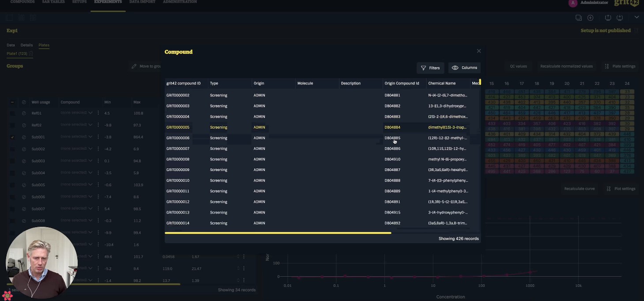Expand the RefO2 compound dropdown
The width and height of the screenshot is (644, 301).
pyautogui.click(x=90, y=125)
